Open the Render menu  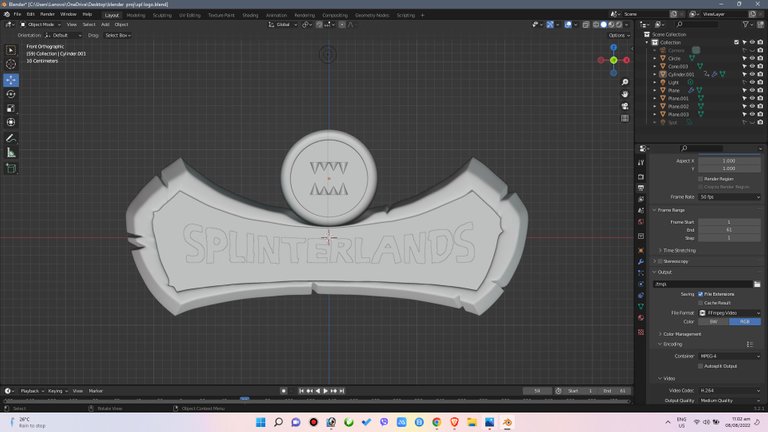[x=47, y=15]
